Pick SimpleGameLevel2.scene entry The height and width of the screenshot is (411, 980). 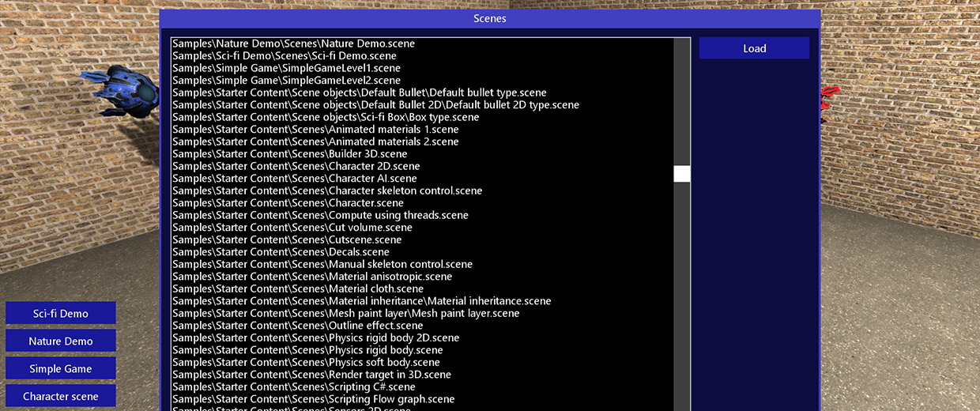point(286,81)
